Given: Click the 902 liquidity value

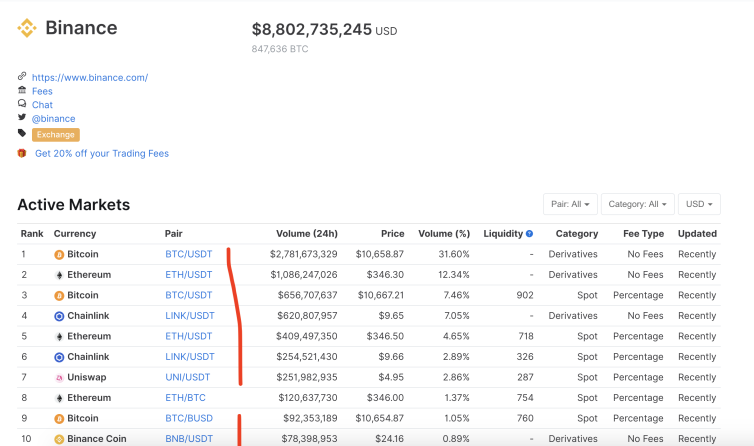Looking at the screenshot, I should coord(525,295).
